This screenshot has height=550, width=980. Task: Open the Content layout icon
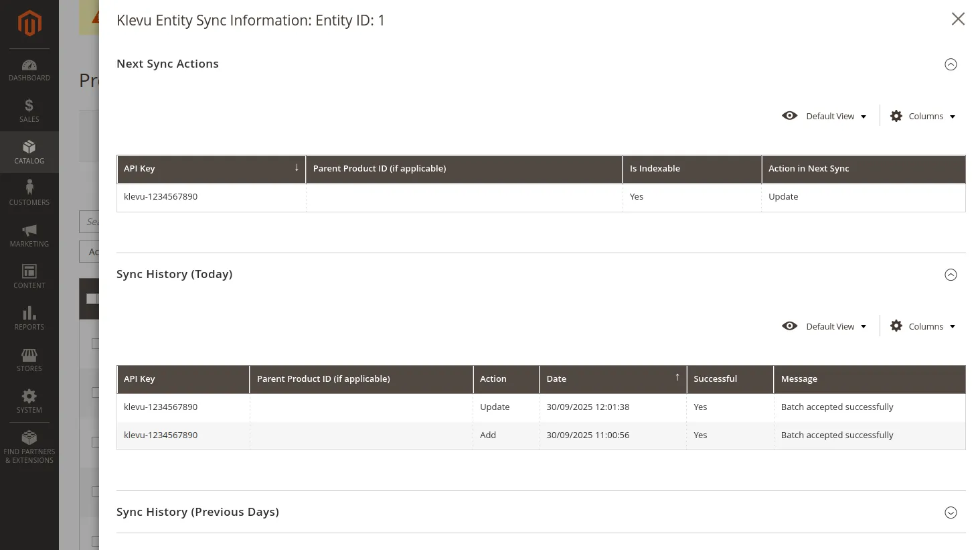point(29,271)
